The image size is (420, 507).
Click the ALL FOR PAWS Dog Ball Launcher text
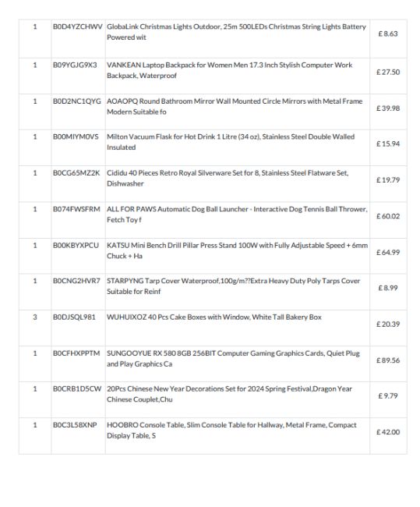[x=237, y=214]
